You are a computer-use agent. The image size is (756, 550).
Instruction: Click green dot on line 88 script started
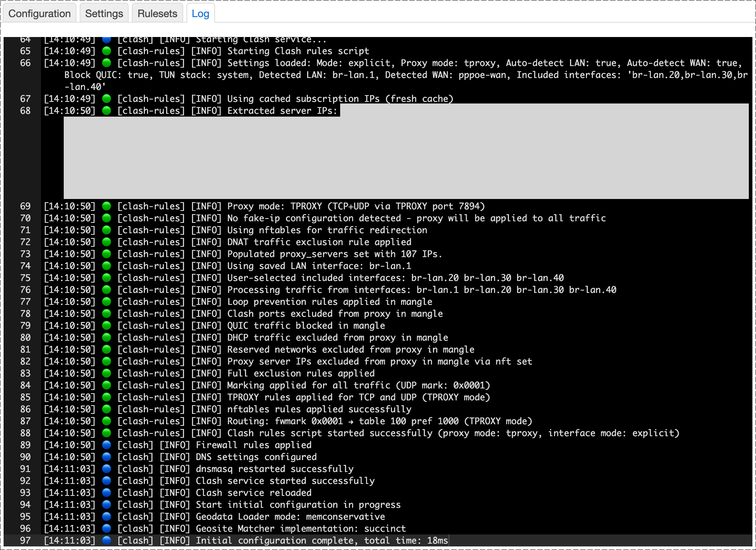point(106,433)
